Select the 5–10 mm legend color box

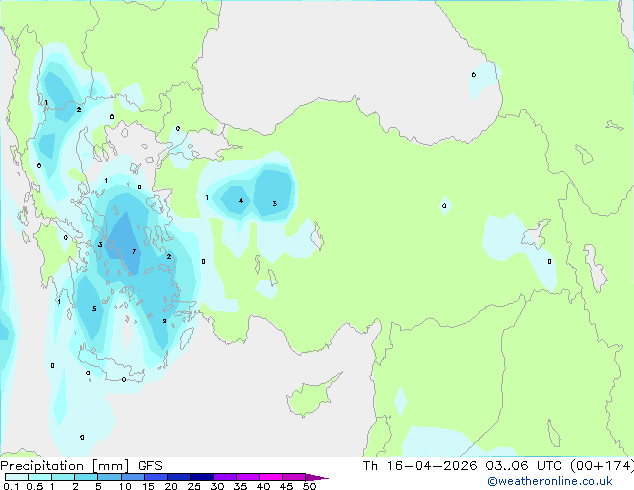pos(109,477)
